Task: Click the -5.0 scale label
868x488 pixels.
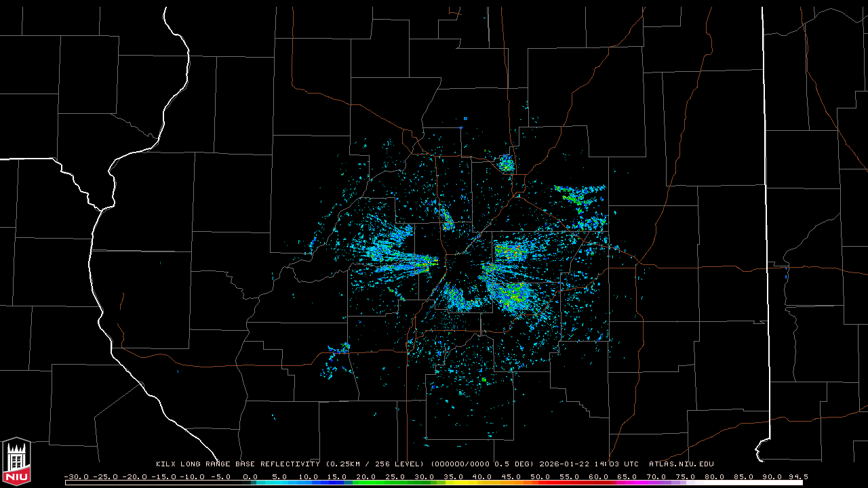Action: tap(221, 476)
